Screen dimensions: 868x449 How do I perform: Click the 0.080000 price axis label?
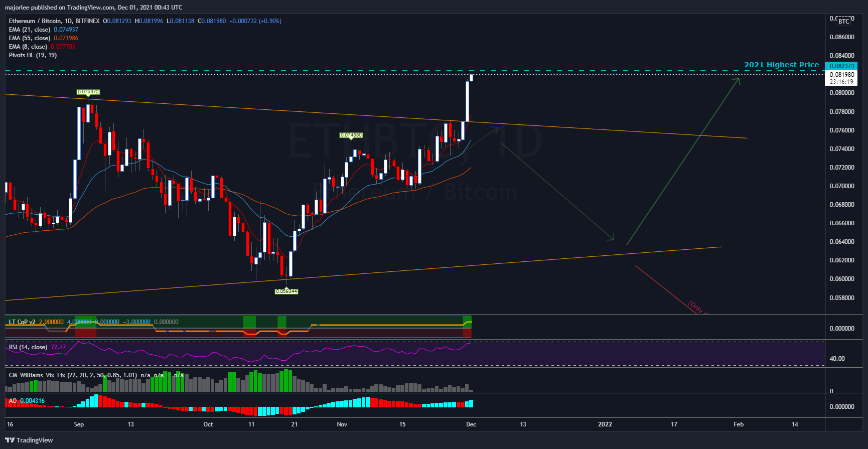[x=842, y=93]
